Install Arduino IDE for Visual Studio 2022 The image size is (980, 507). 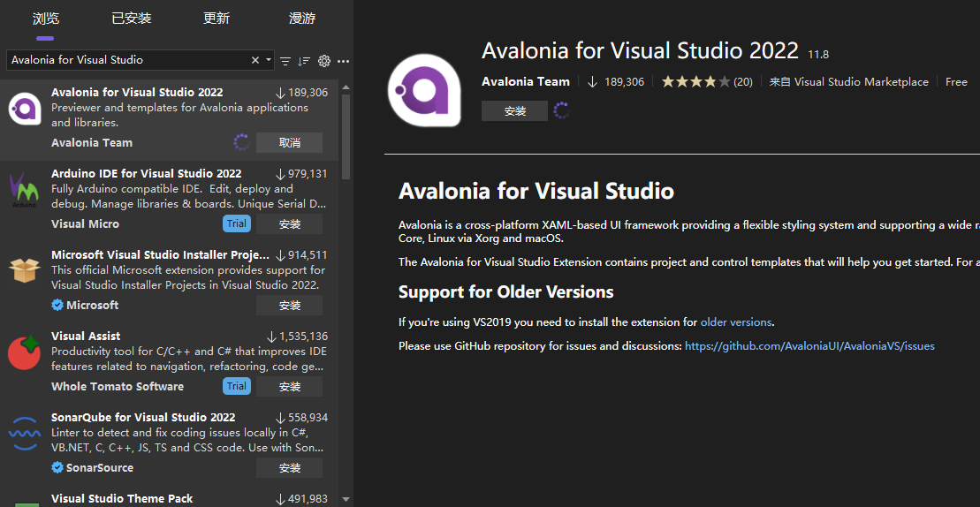point(289,223)
